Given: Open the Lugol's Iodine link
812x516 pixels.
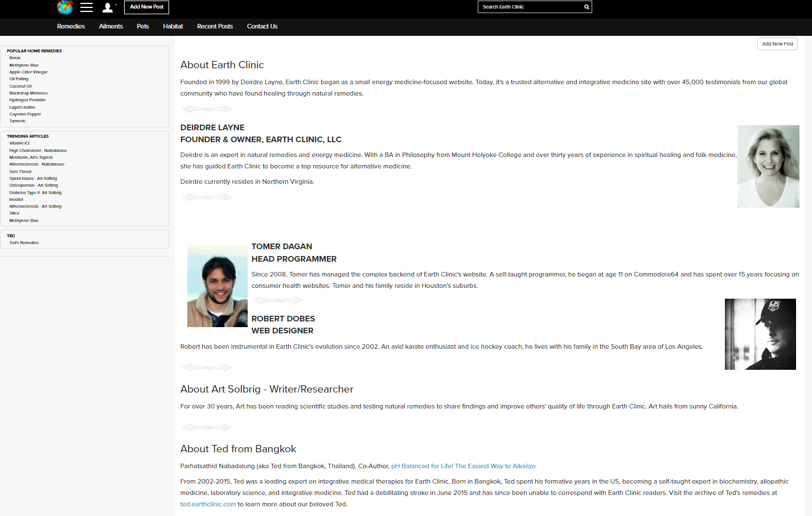Looking at the screenshot, I should point(22,108).
